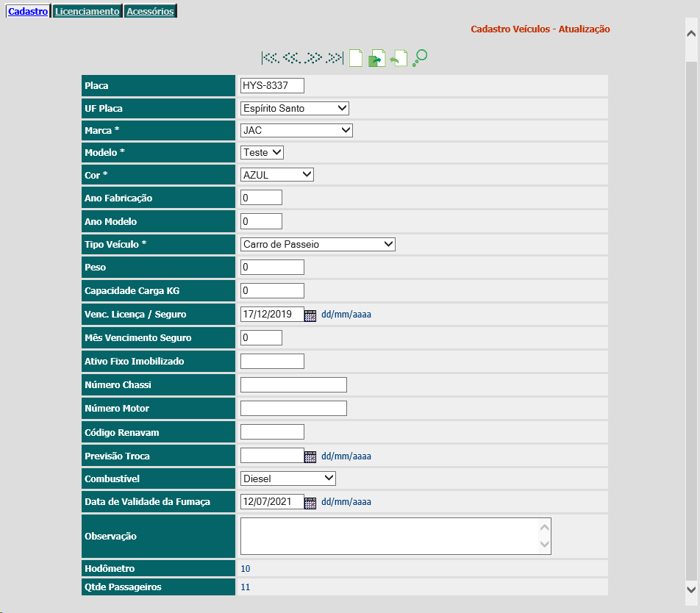
Task: Click the Número Motor input
Action: (293, 408)
